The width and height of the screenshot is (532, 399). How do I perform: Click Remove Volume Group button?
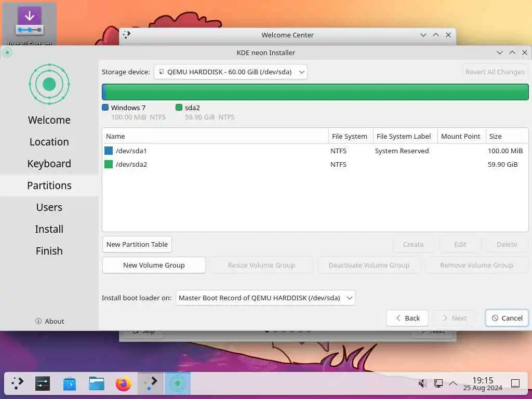pyautogui.click(x=476, y=265)
